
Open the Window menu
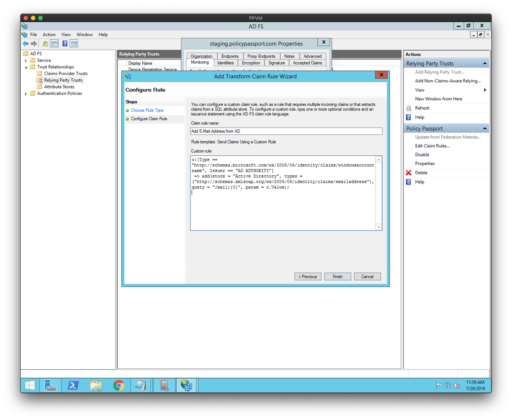pyautogui.click(x=85, y=35)
